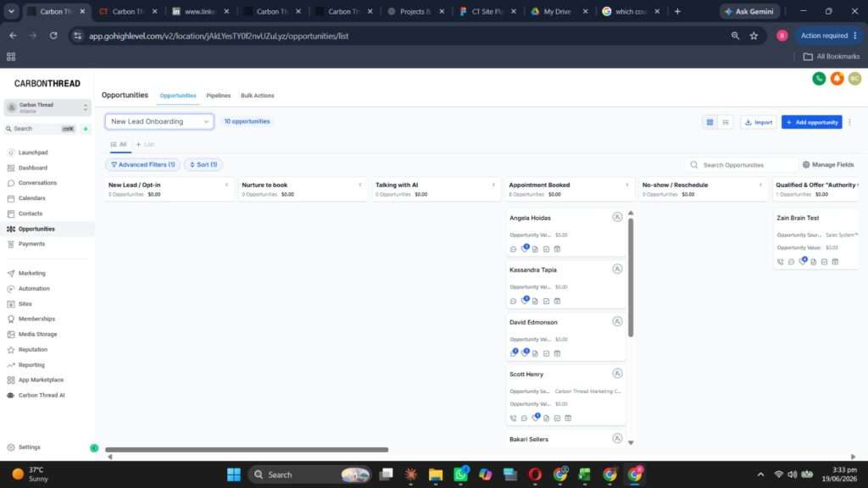Switch to list view layout

click(x=726, y=122)
